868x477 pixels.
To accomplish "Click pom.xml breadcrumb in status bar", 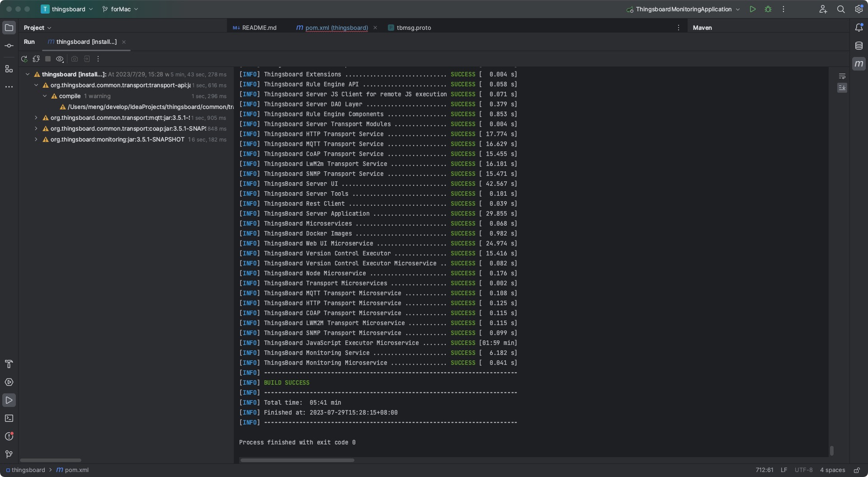I will [x=72, y=470].
